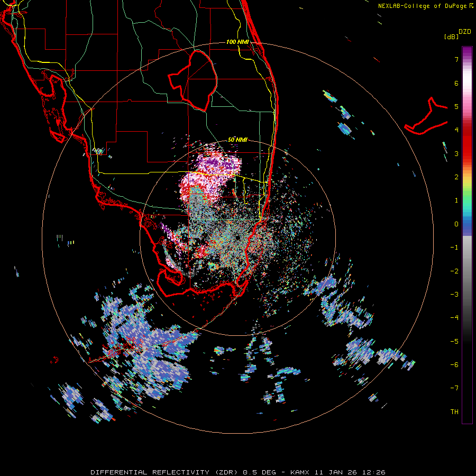The height and width of the screenshot is (476, 476).
Task: Click the 1 value on the color scale
Action: coord(456,200)
